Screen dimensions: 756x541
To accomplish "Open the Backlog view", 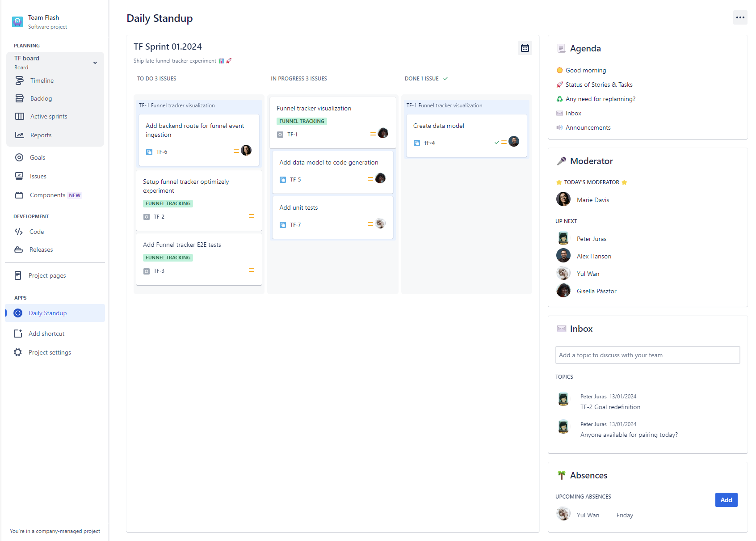I will click(41, 98).
